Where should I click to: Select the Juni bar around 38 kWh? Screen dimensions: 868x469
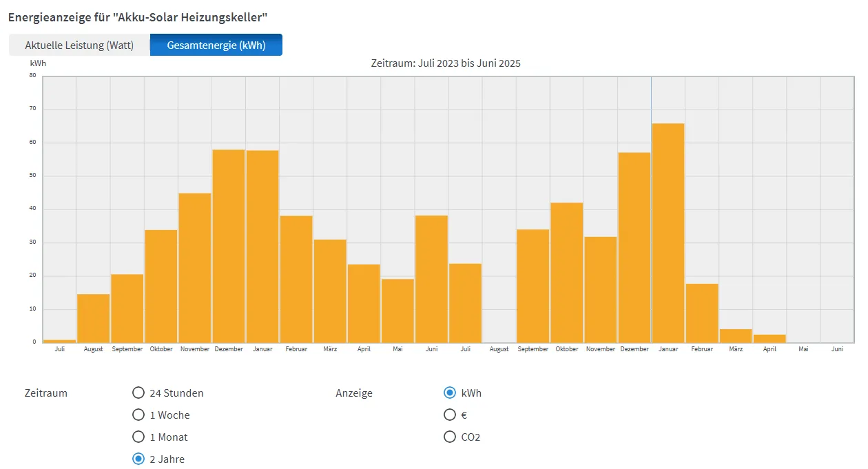431,279
